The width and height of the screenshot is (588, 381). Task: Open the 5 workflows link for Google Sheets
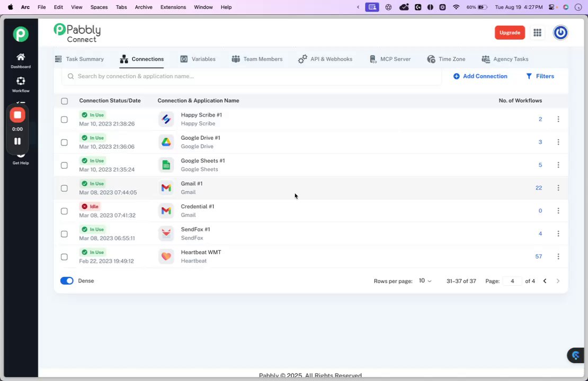pos(540,165)
